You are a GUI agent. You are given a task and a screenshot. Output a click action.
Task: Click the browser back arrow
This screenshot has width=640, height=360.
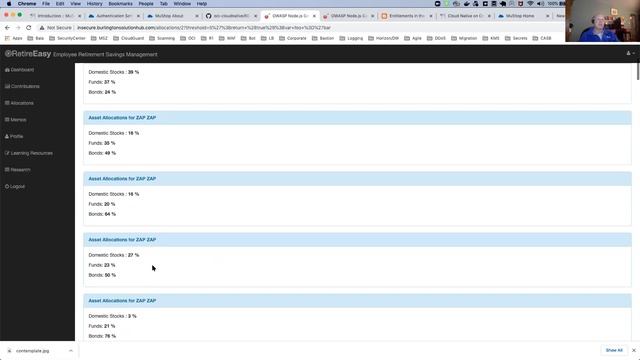coord(7,28)
